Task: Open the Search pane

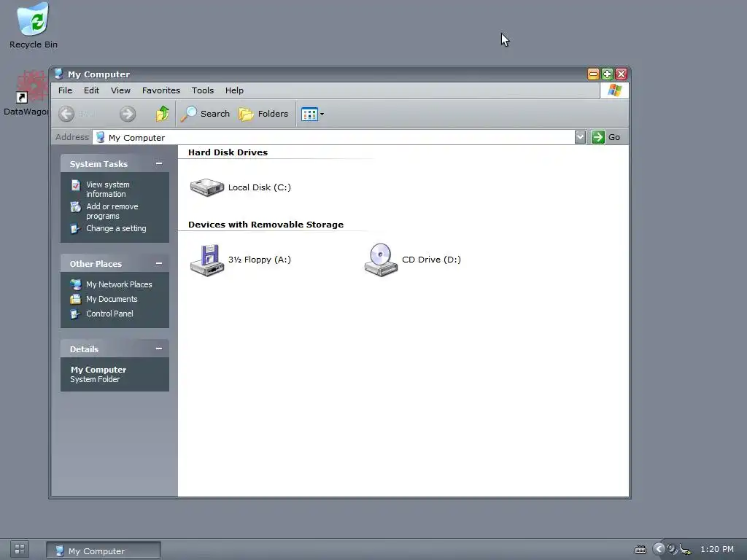Action: [205, 114]
